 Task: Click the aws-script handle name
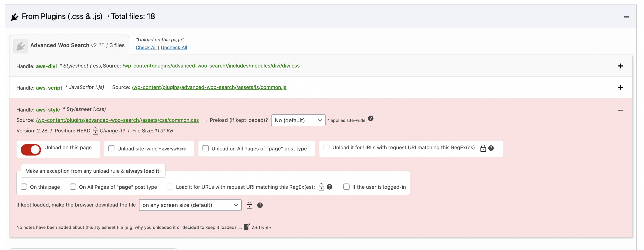click(49, 88)
